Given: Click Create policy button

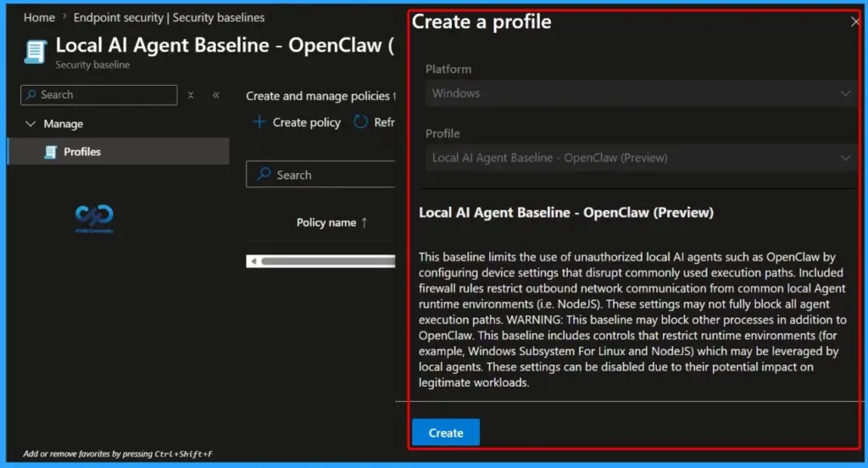Looking at the screenshot, I should point(297,122).
